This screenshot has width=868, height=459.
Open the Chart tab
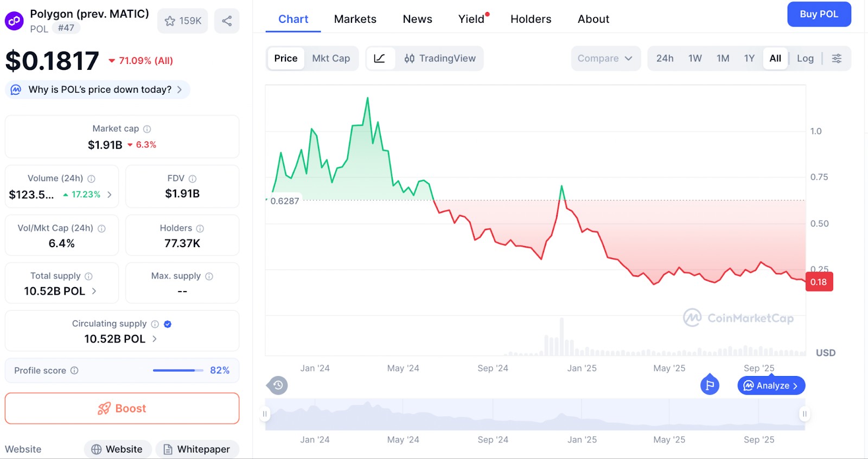pos(293,19)
